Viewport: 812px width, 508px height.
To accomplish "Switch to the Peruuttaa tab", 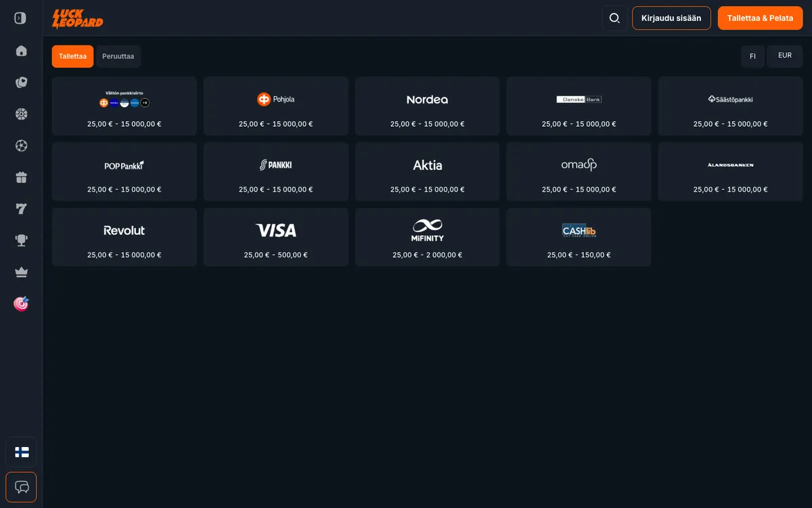I will [x=118, y=56].
